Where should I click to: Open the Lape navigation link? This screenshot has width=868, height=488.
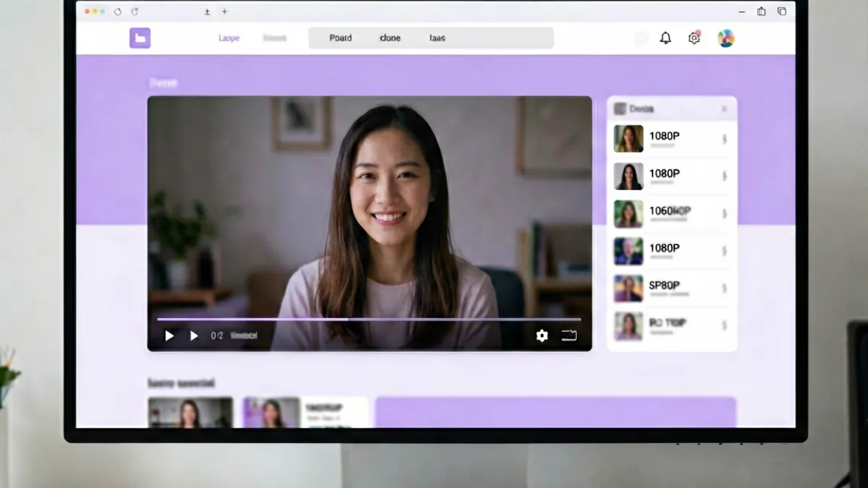tap(229, 38)
